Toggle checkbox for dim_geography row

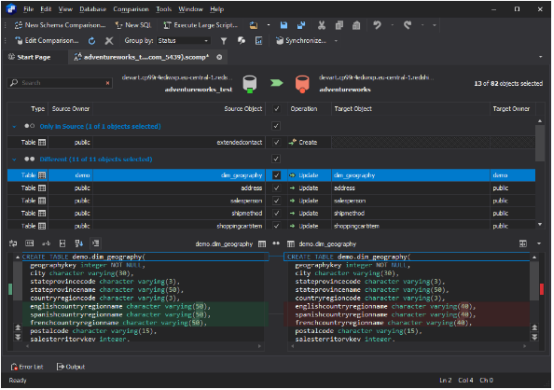tap(276, 176)
